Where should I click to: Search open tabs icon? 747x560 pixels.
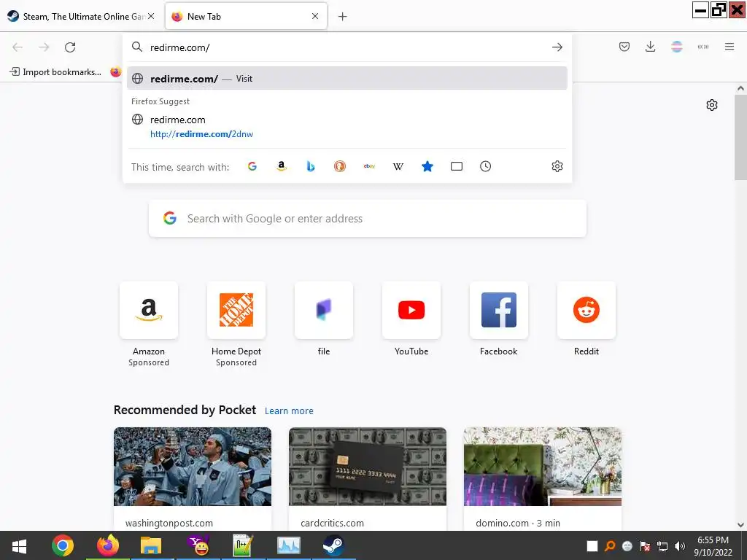[457, 166]
